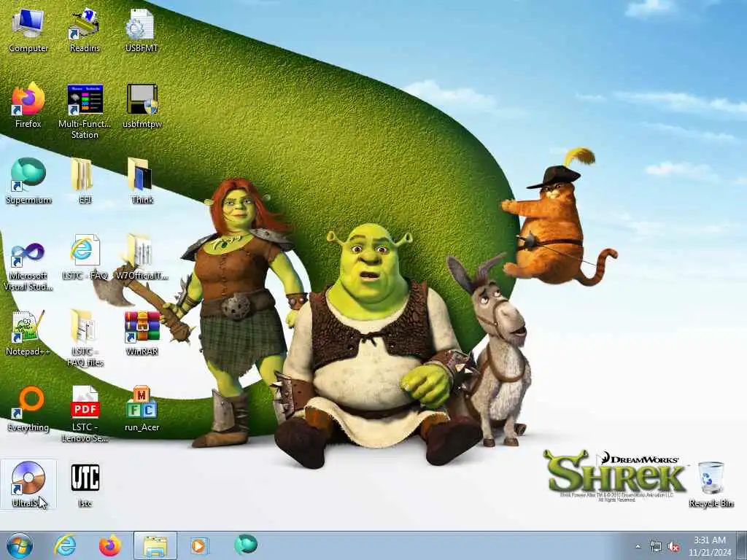The width and height of the screenshot is (747, 560).
Task: Open the Firefox desktop shortcut
Action: pyautogui.click(x=28, y=106)
